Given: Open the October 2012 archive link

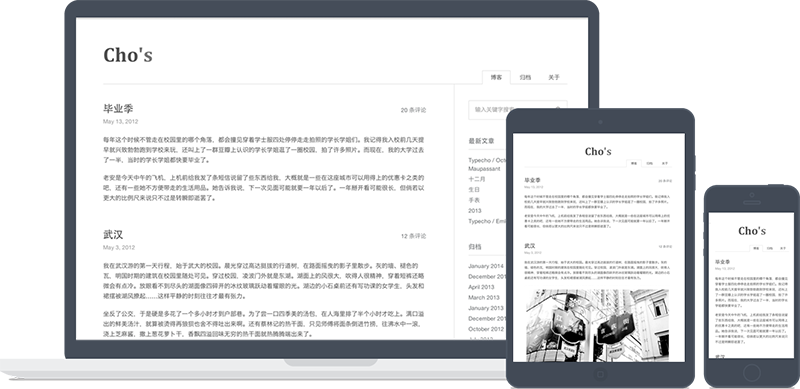Looking at the screenshot, I should pos(486,329).
